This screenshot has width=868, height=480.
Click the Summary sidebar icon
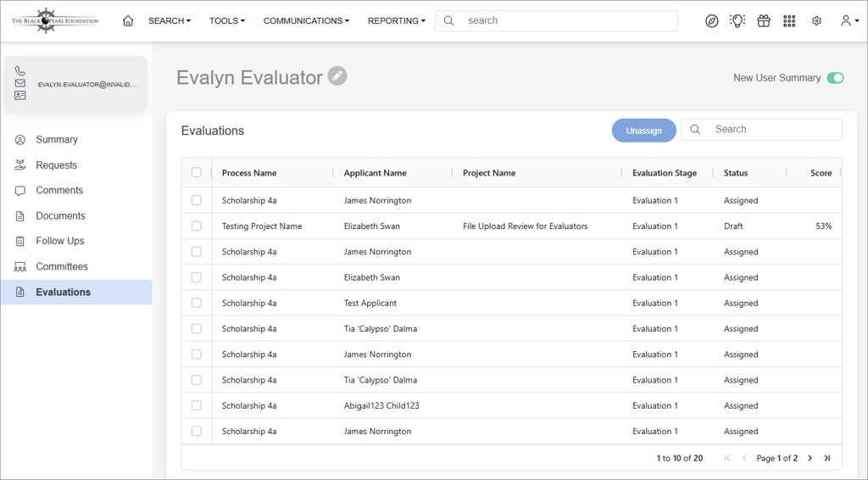[x=20, y=140]
